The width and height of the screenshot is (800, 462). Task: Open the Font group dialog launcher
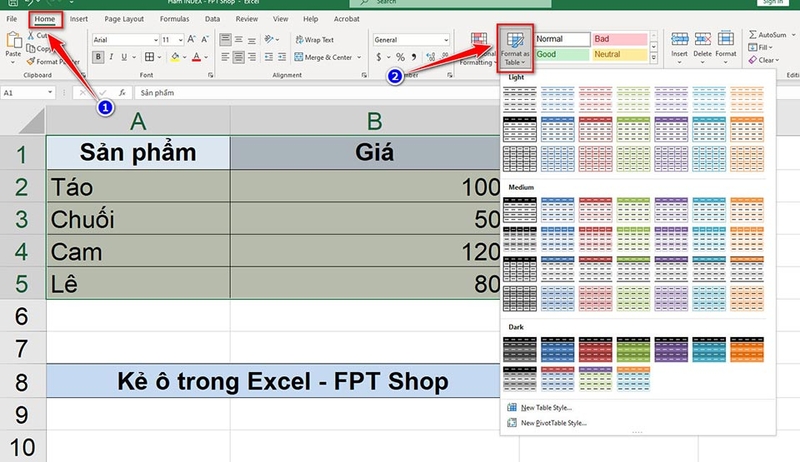(x=210, y=75)
